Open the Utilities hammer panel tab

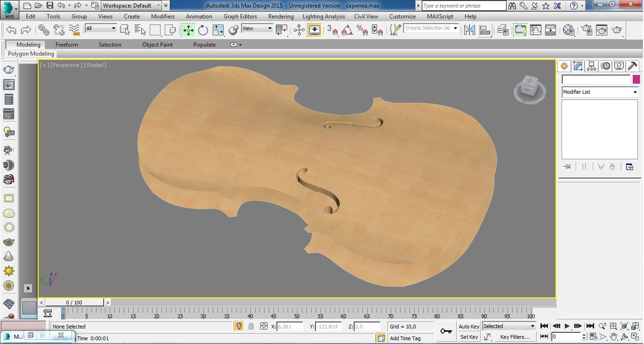[633, 66]
